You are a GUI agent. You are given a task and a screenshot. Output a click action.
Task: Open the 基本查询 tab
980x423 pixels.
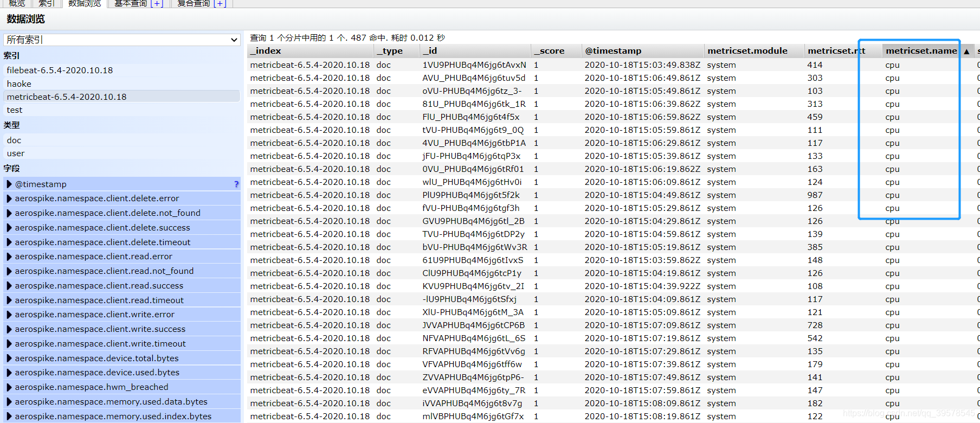pos(131,3)
